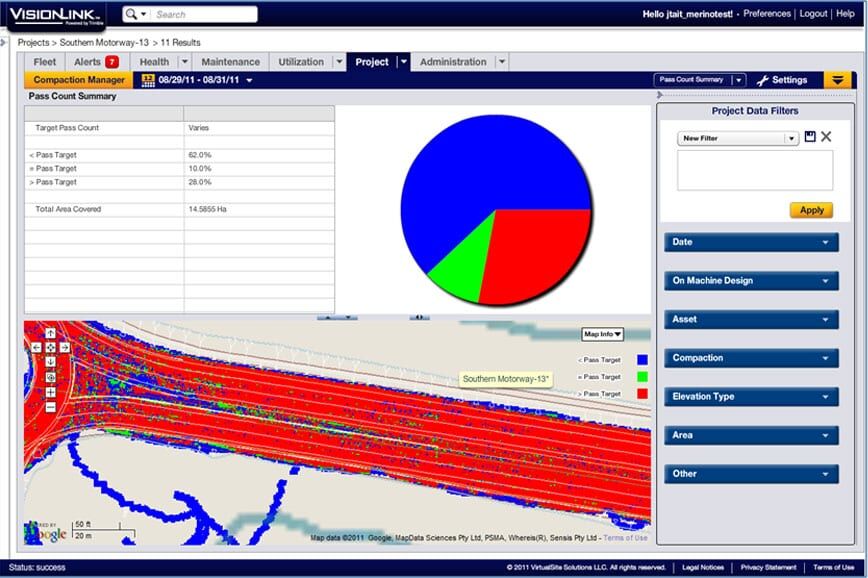Click the Settings wrench icon
The image size is (868, 578).
pos(762,80)
